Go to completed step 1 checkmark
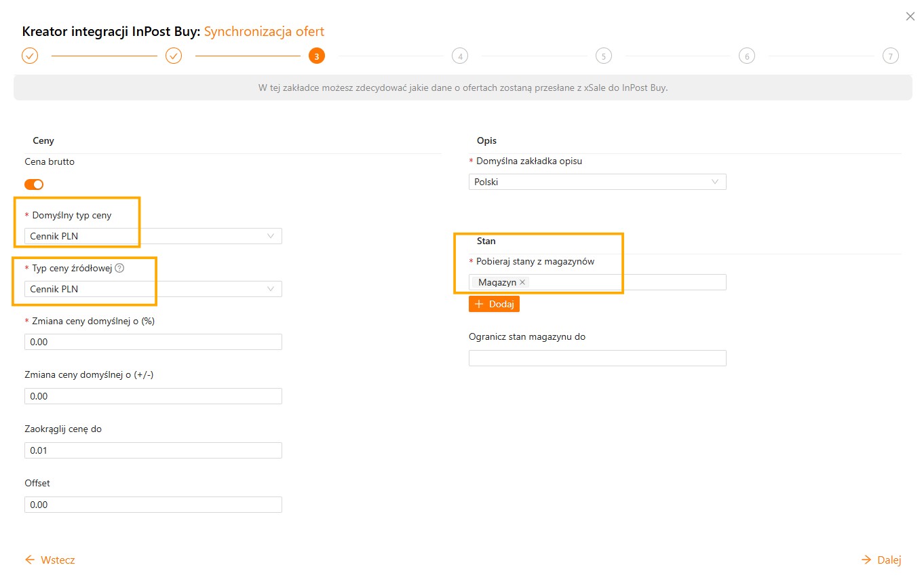924x584 pixels. pos(30,56)
